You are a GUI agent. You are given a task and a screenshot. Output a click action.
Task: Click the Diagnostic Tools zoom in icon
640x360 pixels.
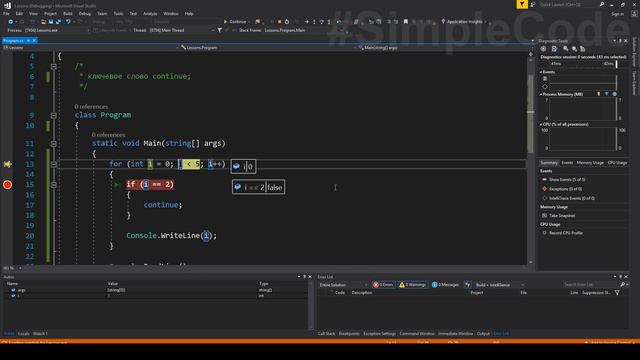pyautogui.click(x=566, y=49)
